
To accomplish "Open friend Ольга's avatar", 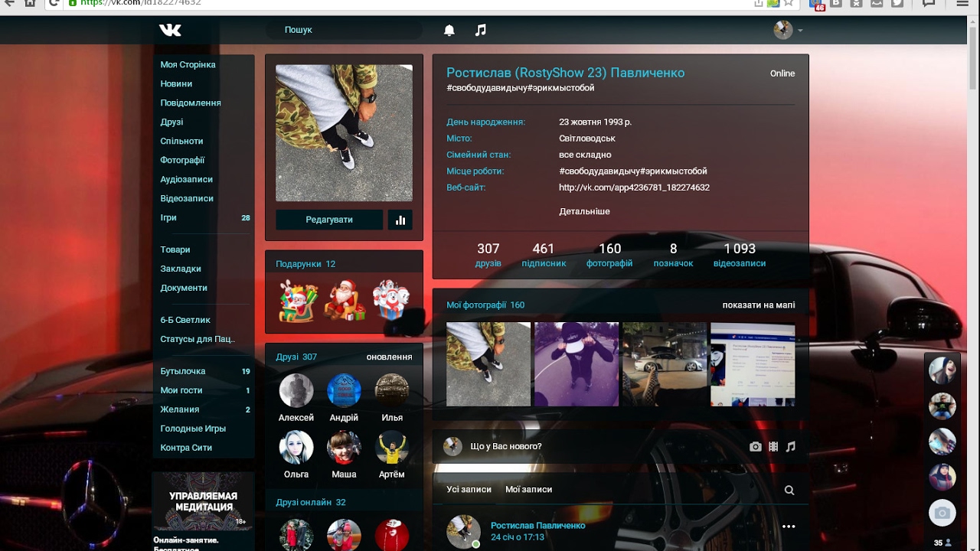I will point(296,447).
